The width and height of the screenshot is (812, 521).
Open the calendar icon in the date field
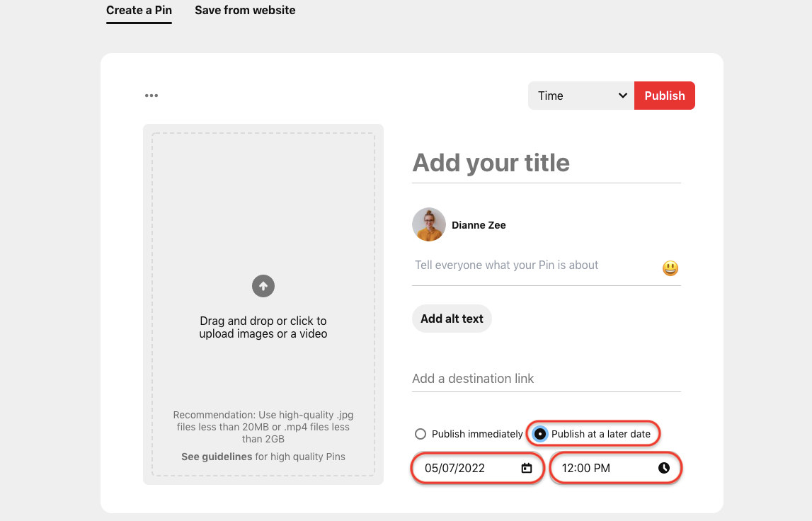click(x=525, y=468)
